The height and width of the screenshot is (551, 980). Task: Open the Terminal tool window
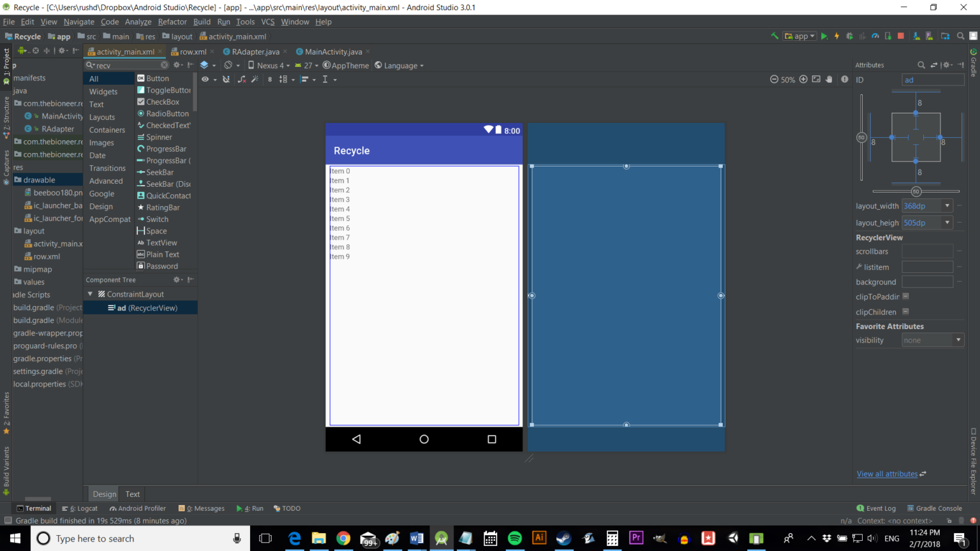click(34, 508)
